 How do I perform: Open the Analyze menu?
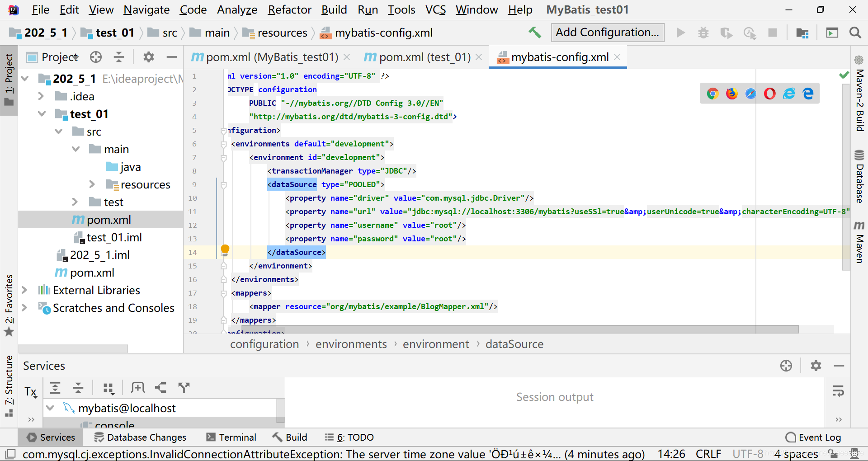click(x=237, y=9)
